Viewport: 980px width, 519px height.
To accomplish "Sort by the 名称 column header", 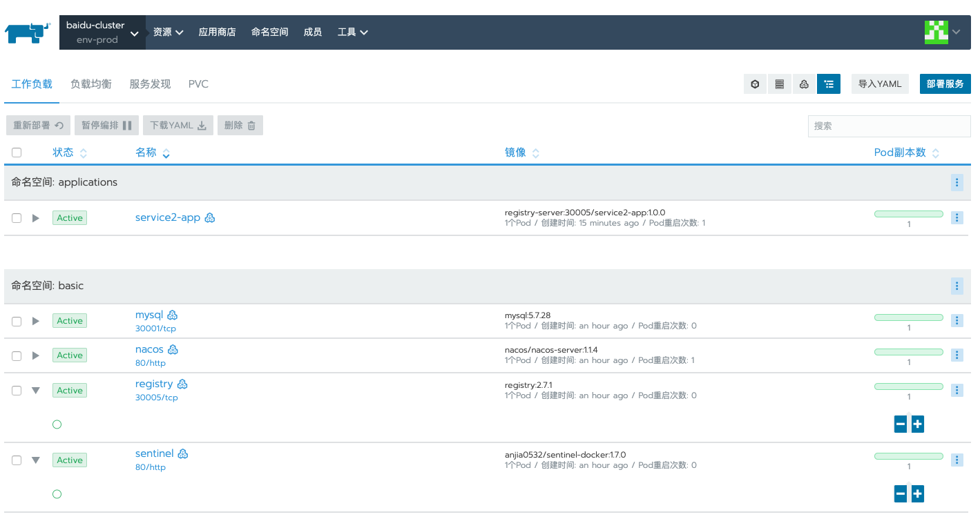I will click(153, 153).
